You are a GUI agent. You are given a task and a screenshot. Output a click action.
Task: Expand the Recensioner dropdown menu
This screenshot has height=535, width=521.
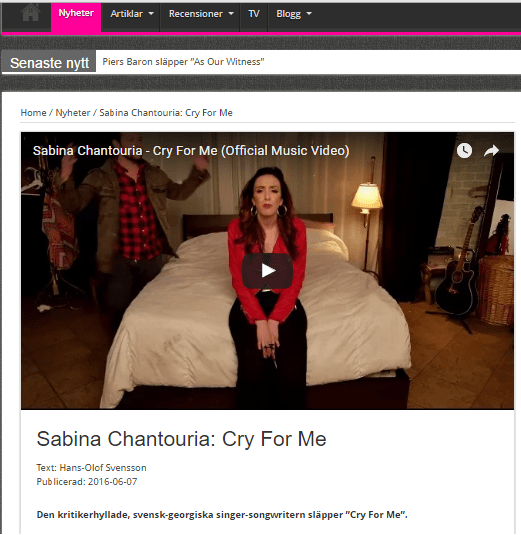tap(201, 14)
